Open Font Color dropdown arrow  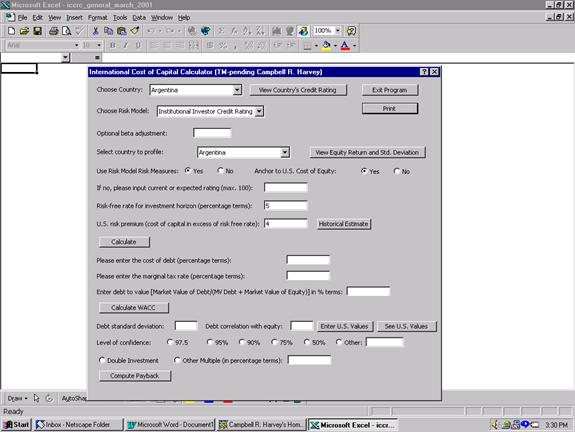point(355,45)
